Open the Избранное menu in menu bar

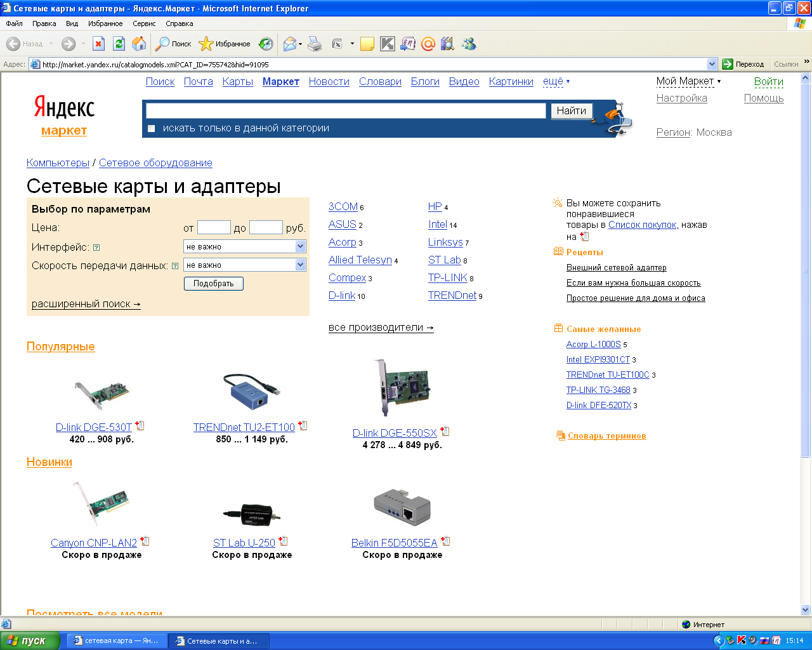click(105, 23)
